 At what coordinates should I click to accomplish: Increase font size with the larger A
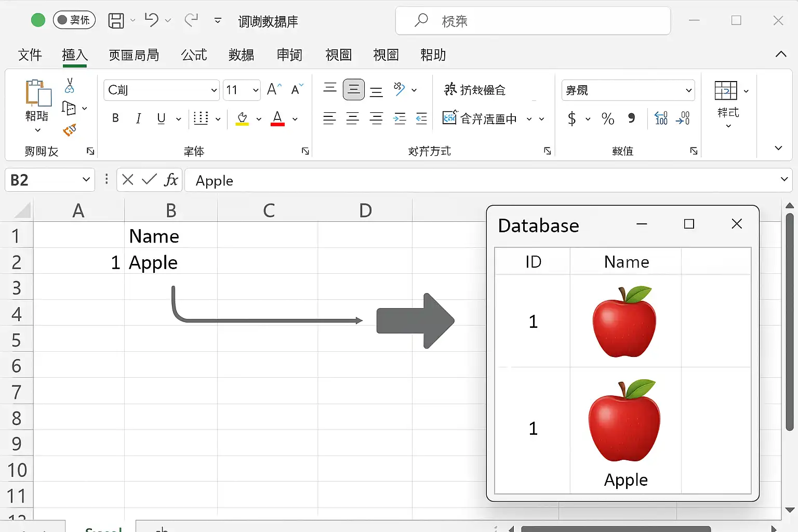274,89
